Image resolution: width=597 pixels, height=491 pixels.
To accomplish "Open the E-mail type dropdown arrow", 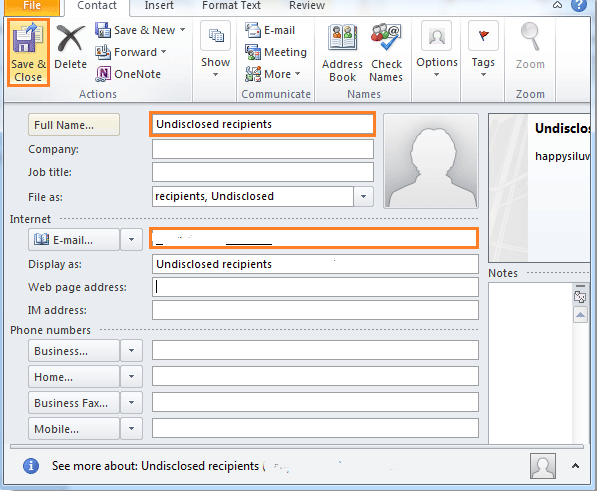I will (x=131, y=240).
